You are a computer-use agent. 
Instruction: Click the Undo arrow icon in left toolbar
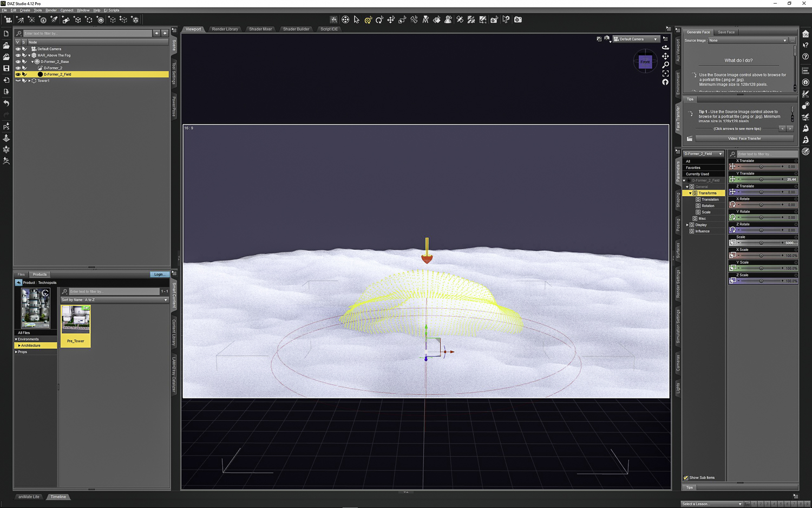click(6, 103)
